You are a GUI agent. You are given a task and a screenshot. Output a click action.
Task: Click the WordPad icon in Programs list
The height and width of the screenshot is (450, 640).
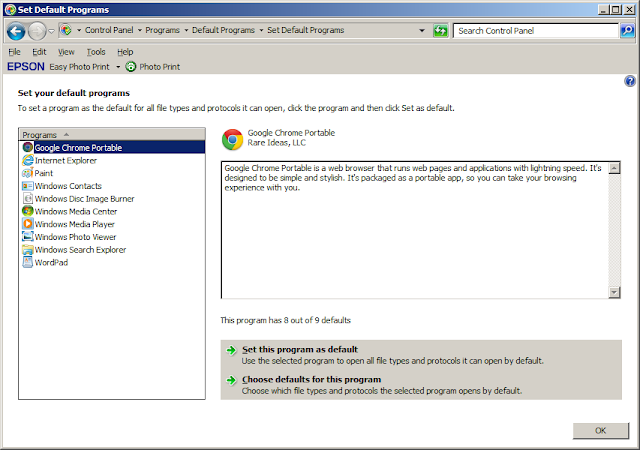pyautogui.click(x=28, y=262)
